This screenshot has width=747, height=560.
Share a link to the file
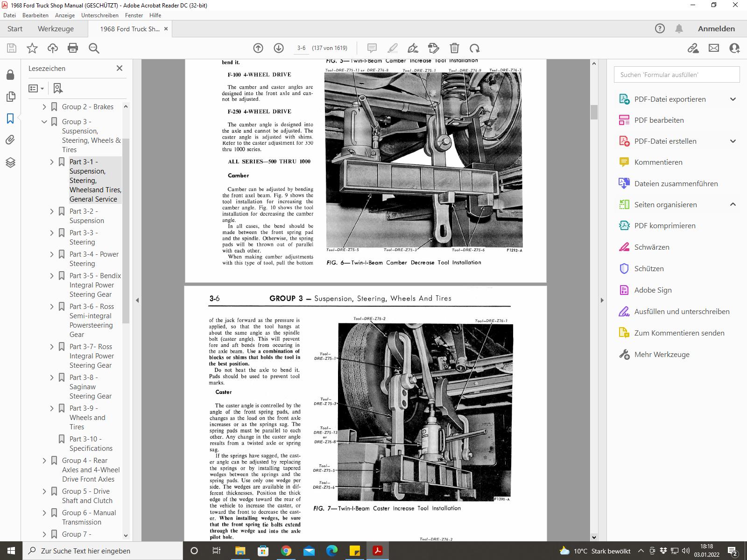[693, 48]
